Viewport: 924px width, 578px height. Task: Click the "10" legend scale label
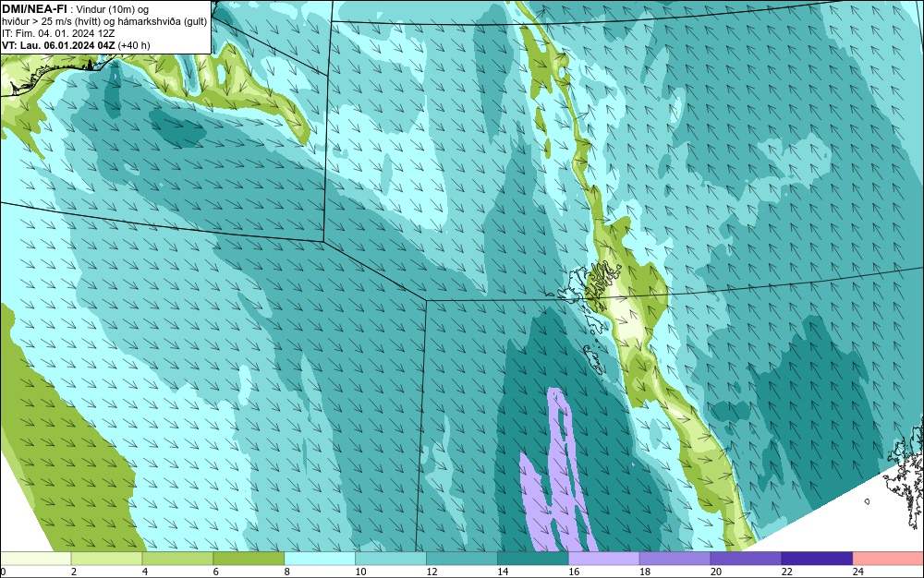tap(360, 572)
